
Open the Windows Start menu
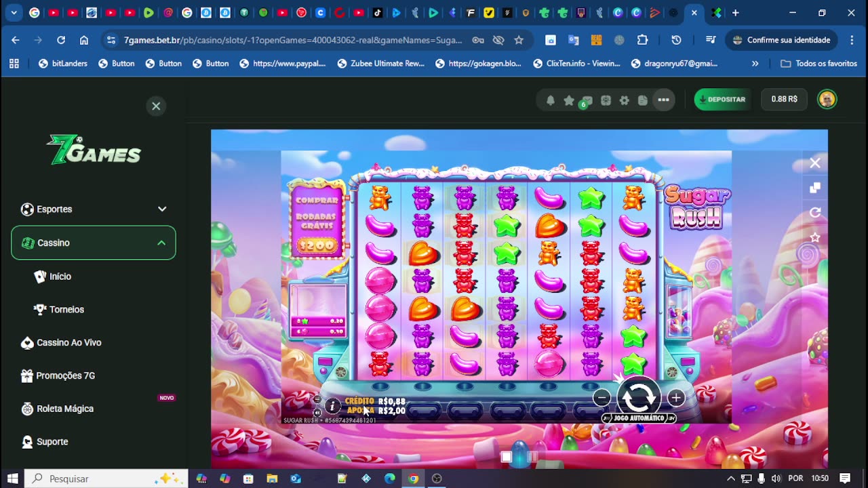(12, 479)
